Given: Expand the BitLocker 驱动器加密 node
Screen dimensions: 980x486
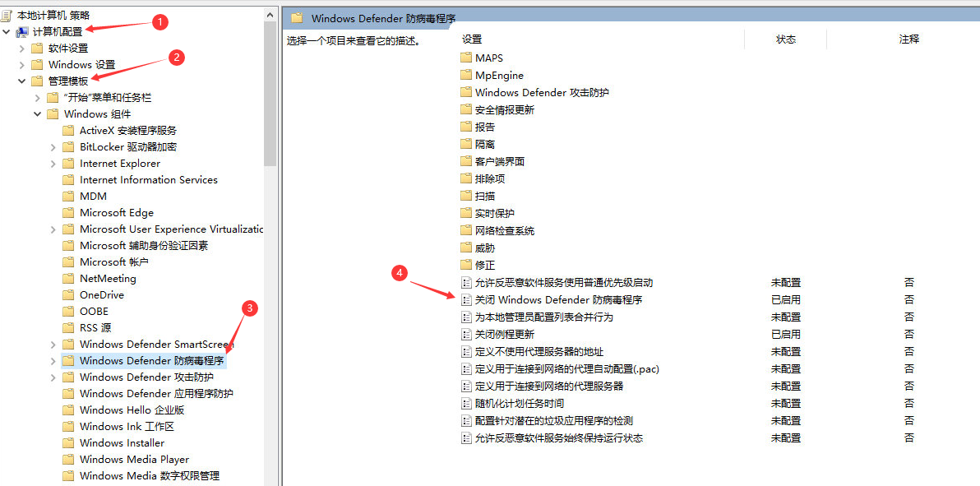Looking at the screenshot, I should [53, 146].
